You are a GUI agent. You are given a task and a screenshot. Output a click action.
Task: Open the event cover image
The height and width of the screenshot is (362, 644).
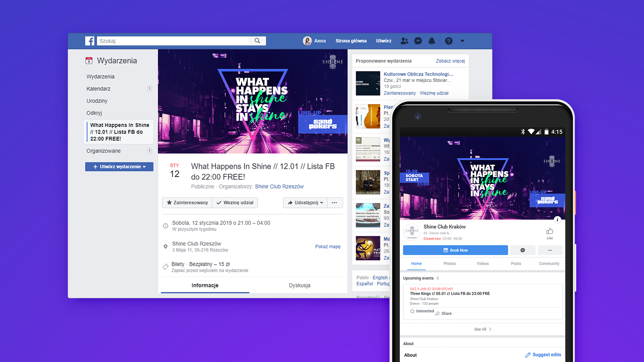tap(253, 102)
